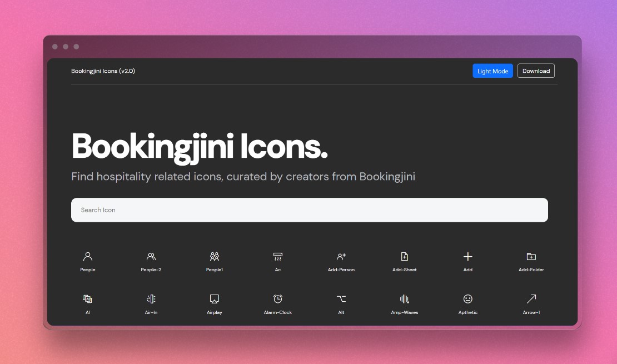The image size is (617, 364).
Task: Click the Ac air conditioner icon
Action: coord(278,257)
